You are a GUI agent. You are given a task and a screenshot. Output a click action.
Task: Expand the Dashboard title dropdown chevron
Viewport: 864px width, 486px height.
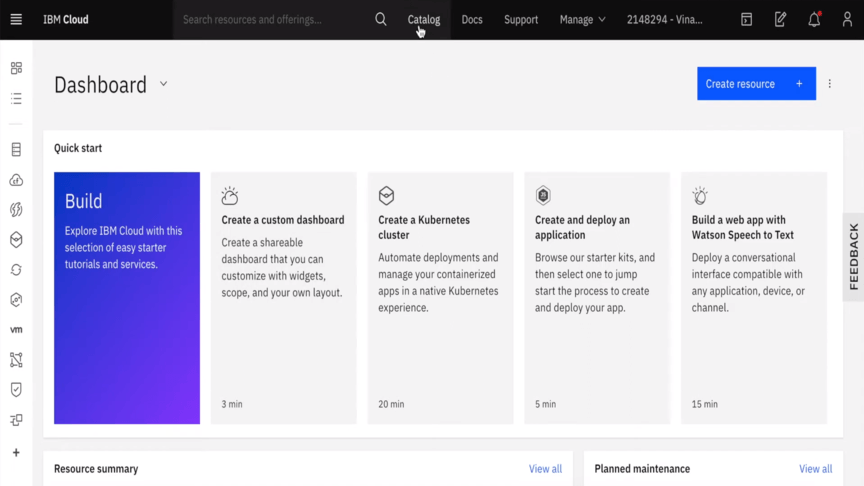pyautogui.click(x=163, y=84)
